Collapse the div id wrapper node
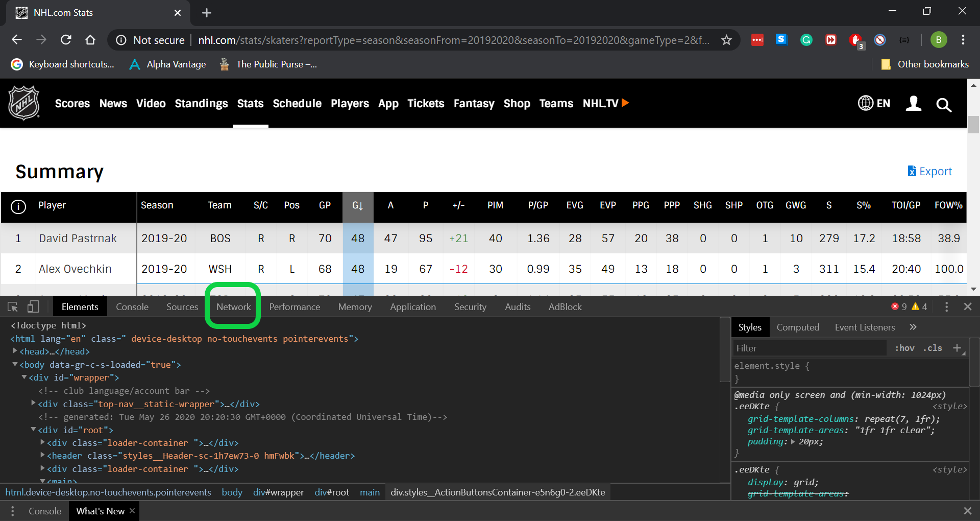 click(x=24, y=377)
